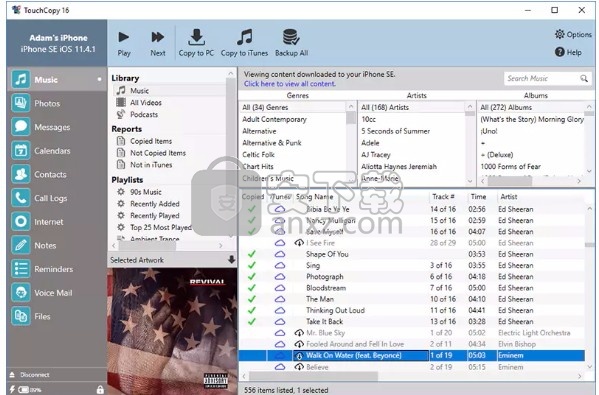This screenshot has width=599, height=395.
Task: Open the Contacts section
Action: 57,174
